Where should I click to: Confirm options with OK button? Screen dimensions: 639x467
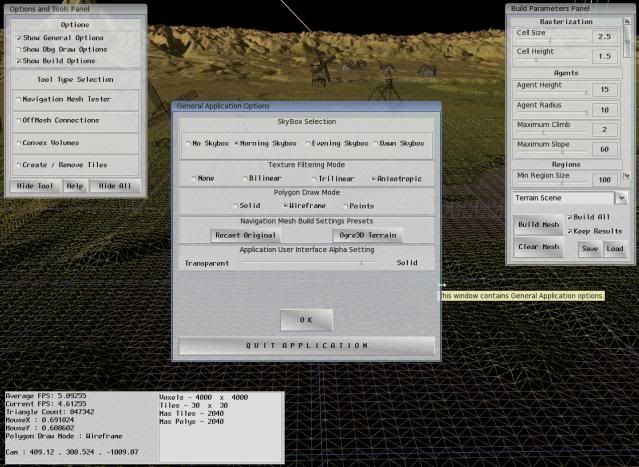[306, 320]
